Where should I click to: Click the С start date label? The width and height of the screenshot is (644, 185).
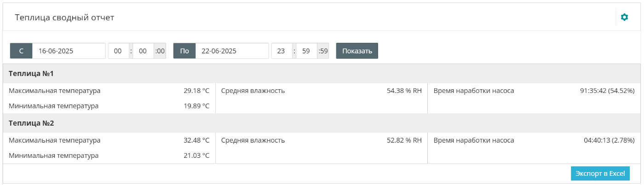(21, 51)
